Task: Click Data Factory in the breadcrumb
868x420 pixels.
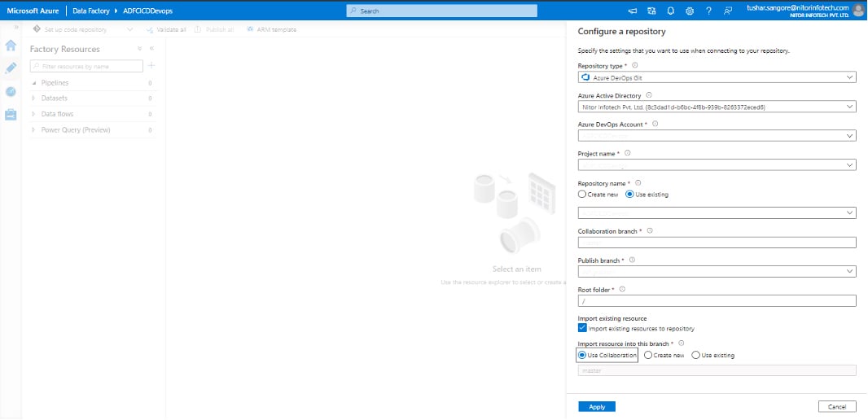Action: coord(91,11)
